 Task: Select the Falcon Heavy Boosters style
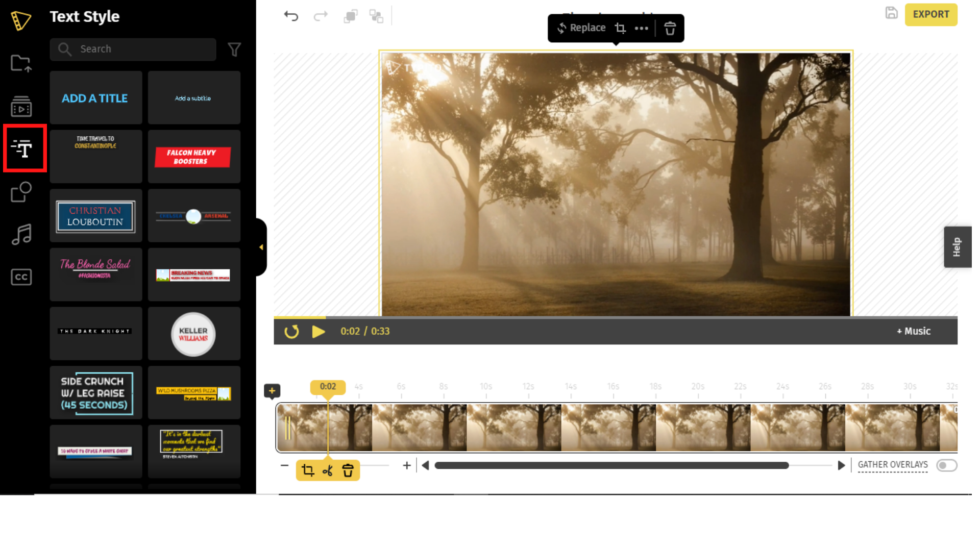point(194,157)
